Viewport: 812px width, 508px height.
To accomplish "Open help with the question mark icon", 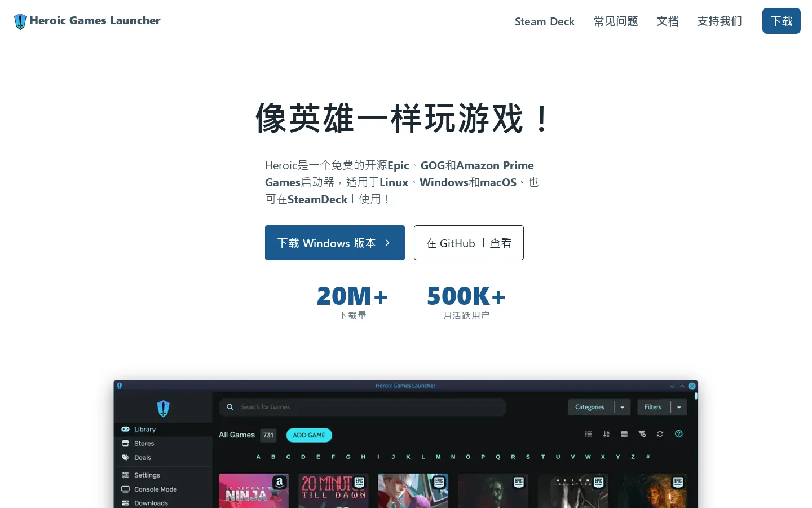I will coord(679,434).
